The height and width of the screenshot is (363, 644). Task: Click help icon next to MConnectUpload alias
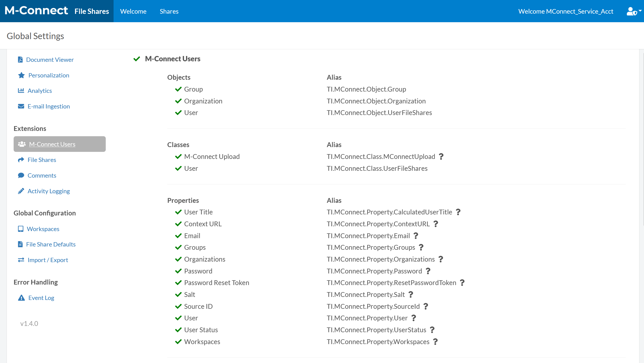(x=441, y=156)
